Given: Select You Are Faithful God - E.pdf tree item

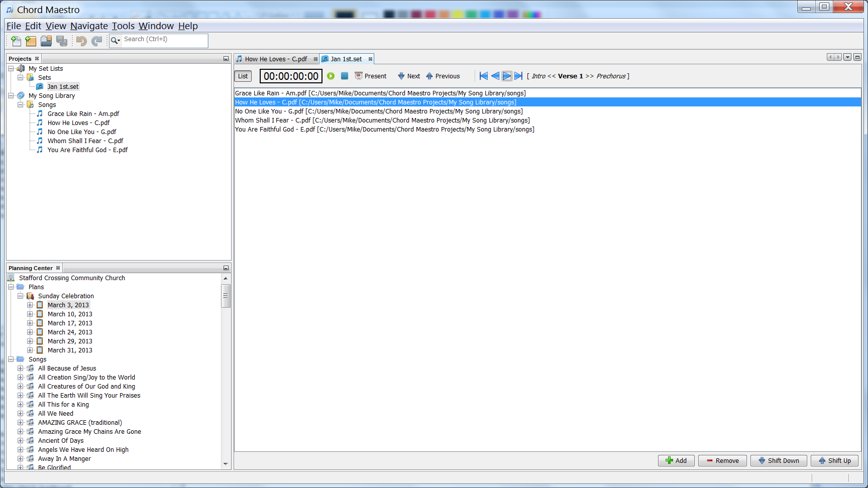Looking at the screenshot, I should 87,150.
